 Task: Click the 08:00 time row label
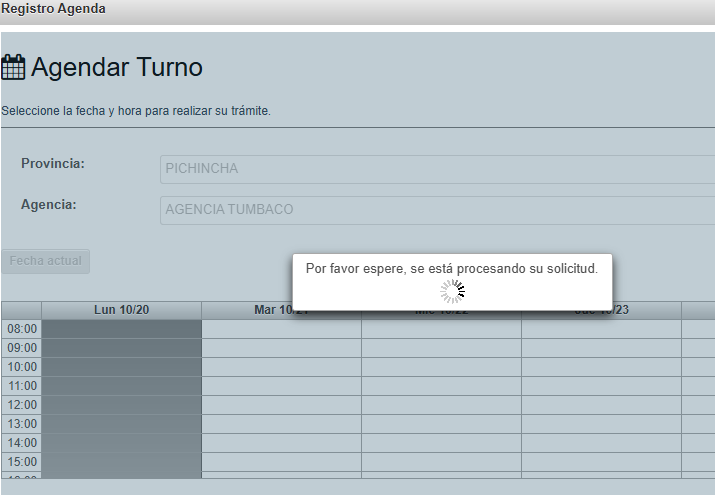click(22, 329)
